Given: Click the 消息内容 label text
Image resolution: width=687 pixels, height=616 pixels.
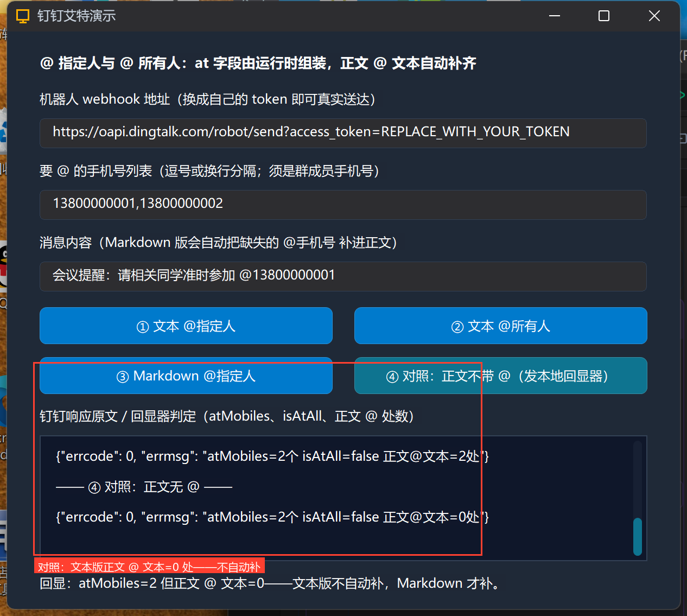Looking at the screenshot, I should click(218, 243).
